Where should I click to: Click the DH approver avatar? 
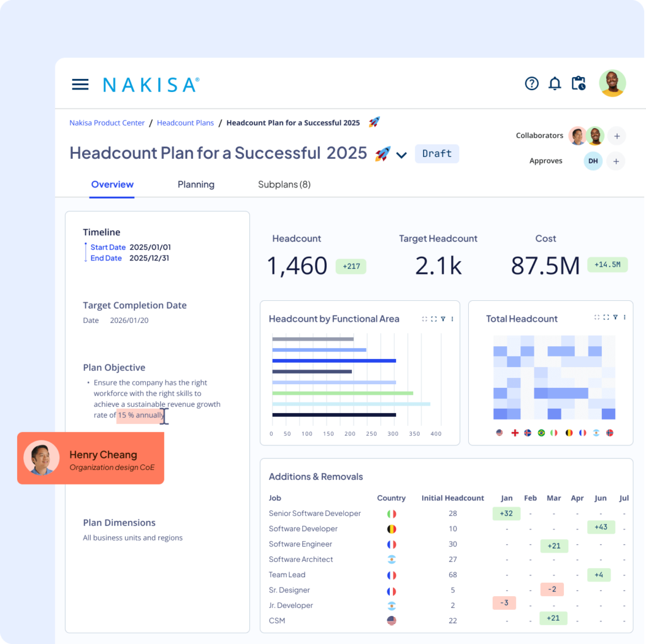(592, 161)
